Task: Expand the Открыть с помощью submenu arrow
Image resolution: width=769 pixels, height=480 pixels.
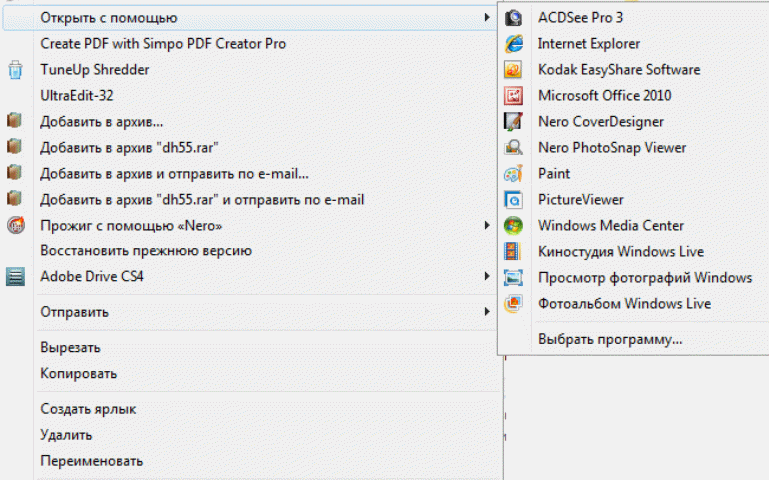Action: [x=487, y=18]
